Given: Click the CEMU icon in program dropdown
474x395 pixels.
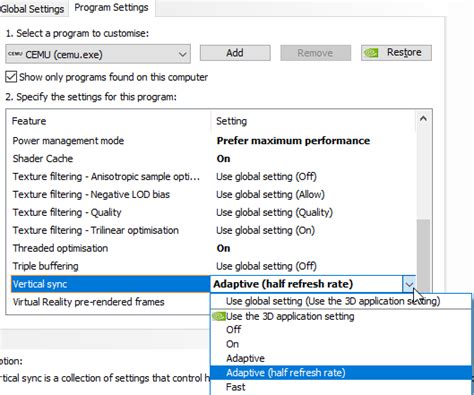Looking at the screenshot, I should (15, 54).
